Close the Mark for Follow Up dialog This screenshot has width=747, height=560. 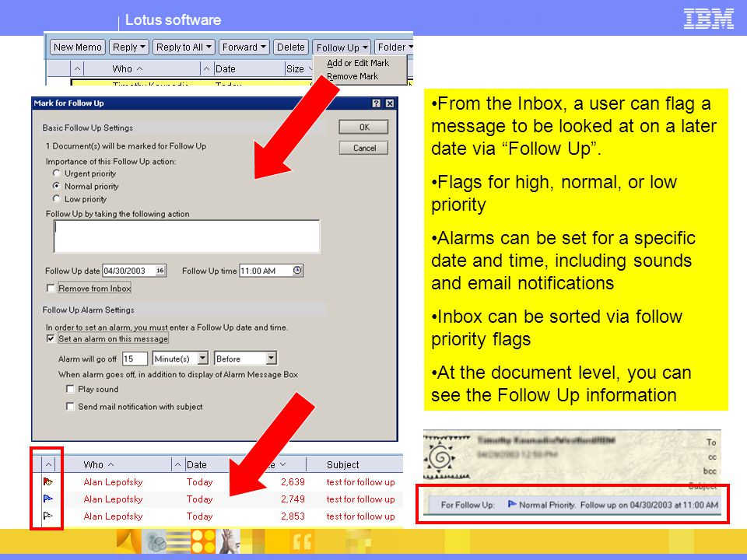tap(390, 103)
